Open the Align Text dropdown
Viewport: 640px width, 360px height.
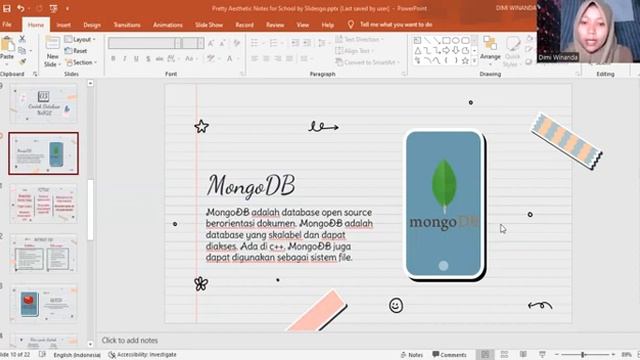[x=354, y=51]
